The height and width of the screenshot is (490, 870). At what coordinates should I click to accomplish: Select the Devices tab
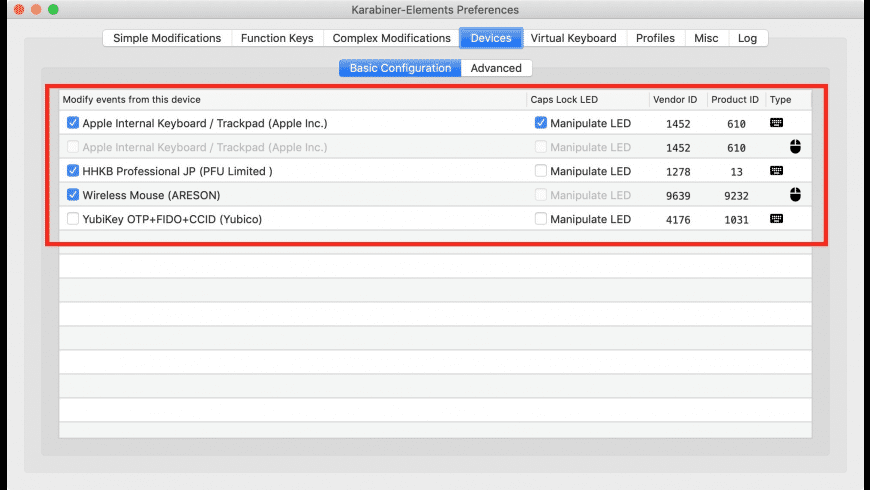pos(491,38)
